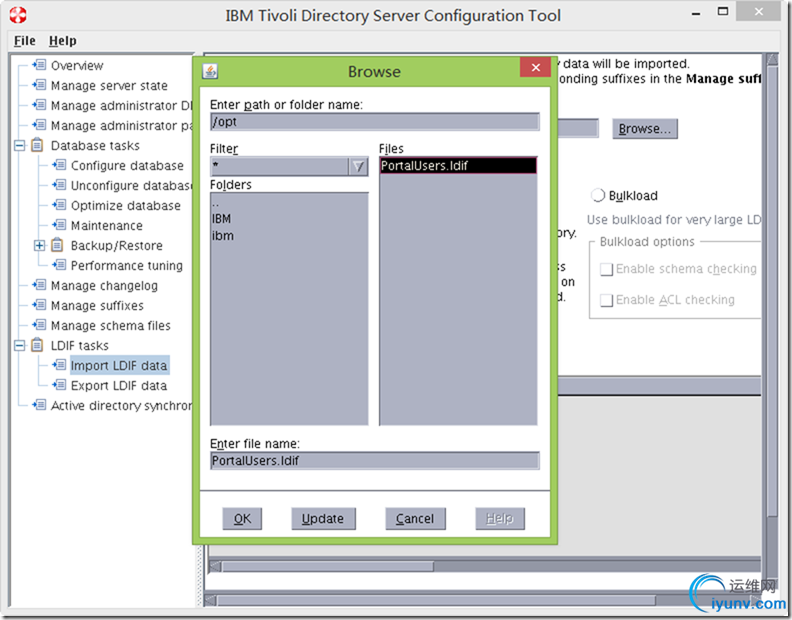Open the Filter dropdown arrow

[358, 166]
